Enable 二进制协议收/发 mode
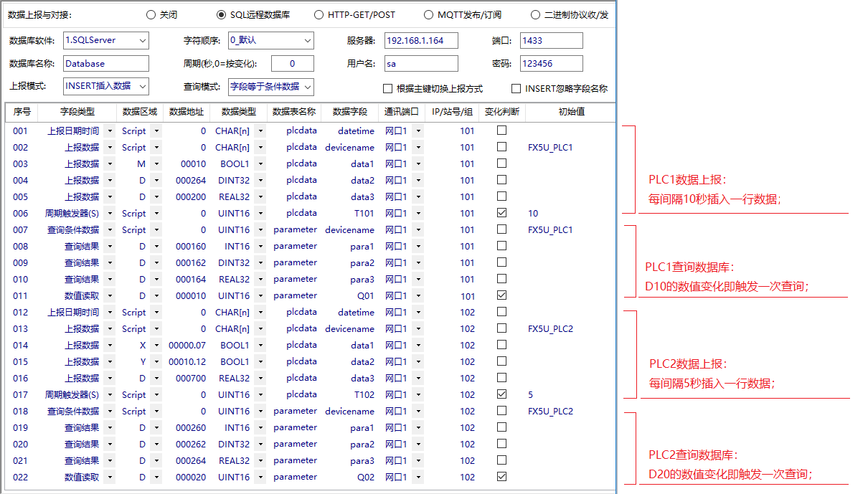868x494 pixels. [x=535, y=14]
